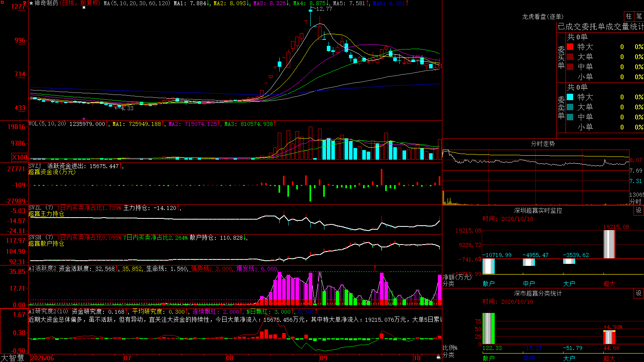Click the MA(5,10,20,30,60,120) indicator label
Screen dimensions: 644x362
137,3
